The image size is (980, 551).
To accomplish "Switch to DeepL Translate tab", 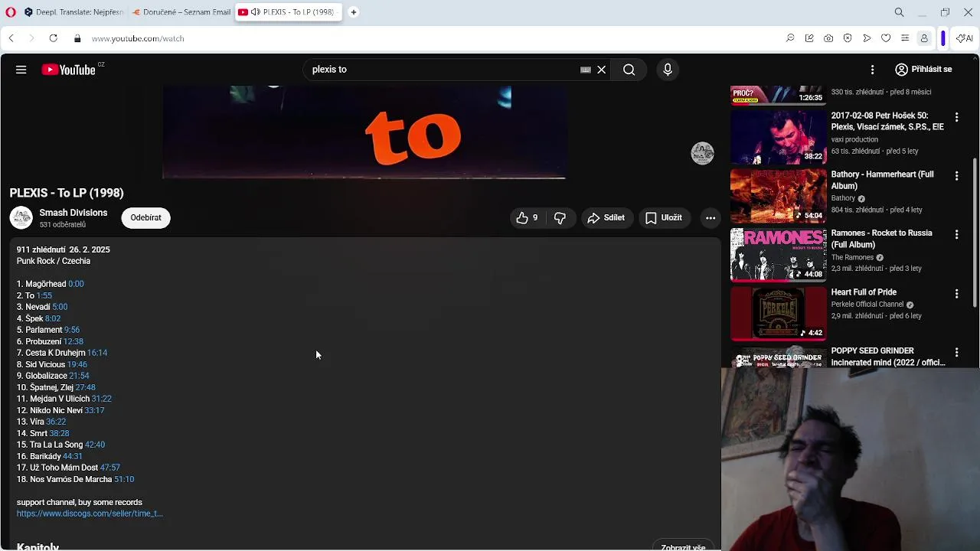I will (x=73, y=12).
